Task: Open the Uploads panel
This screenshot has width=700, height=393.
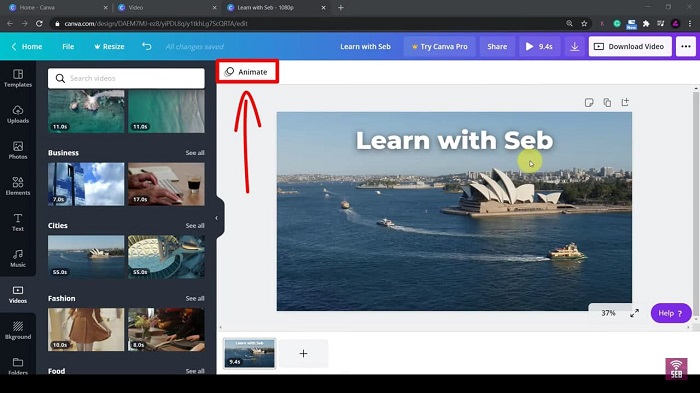Action: (18, 114)
